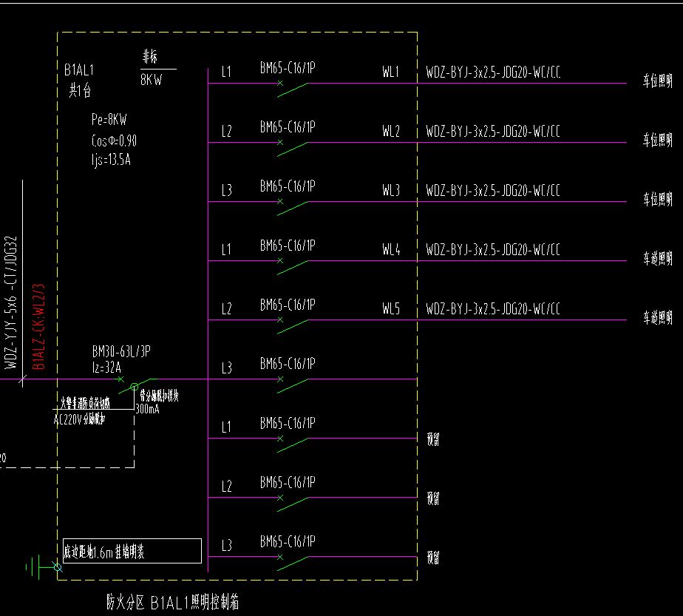Select the AC220V shunt trip text

point(79,419)
